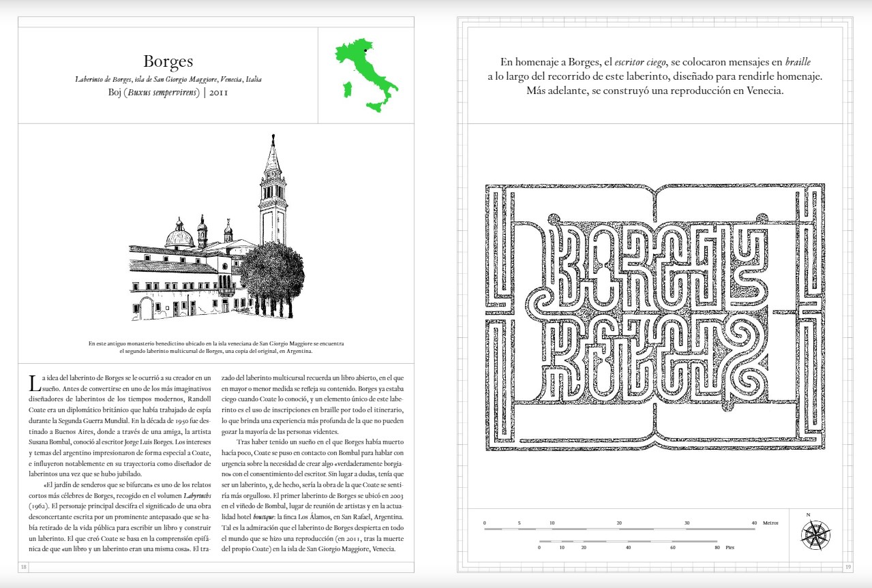Screen dimensions: 872x588
Task: Click the black Venice location dot on map
Action: click(365, 50)
